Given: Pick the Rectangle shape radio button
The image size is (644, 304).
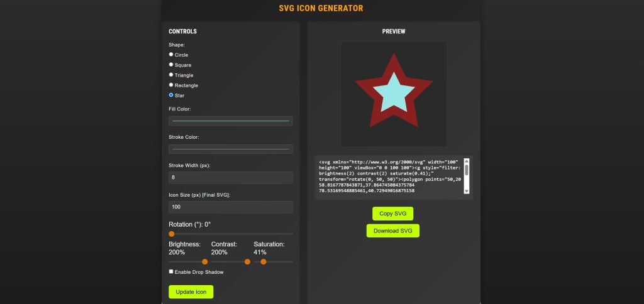Looking at the screenshot, I should coord(171,85).
